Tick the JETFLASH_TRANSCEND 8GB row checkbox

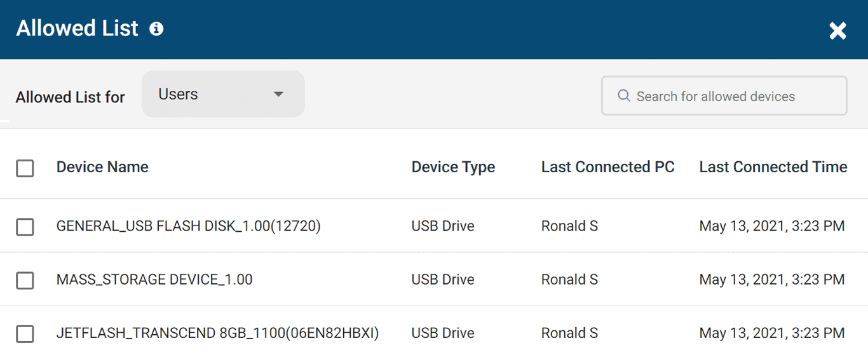25,334
